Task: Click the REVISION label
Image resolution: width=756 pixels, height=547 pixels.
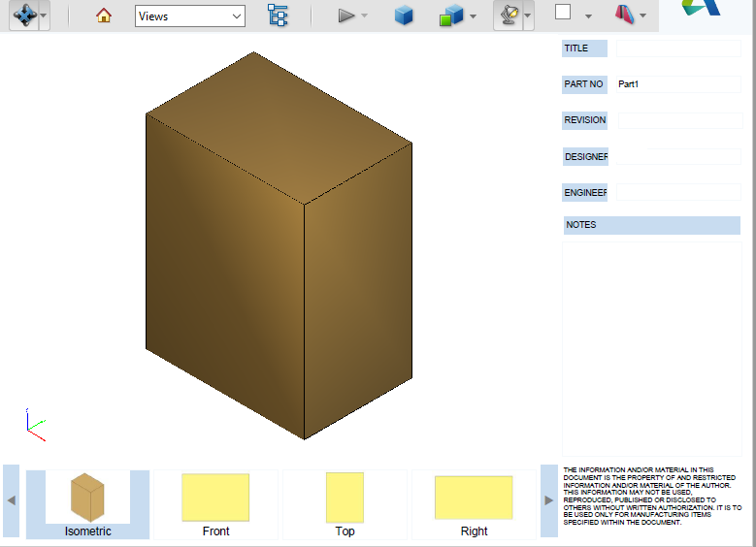Action: [585, 120]
